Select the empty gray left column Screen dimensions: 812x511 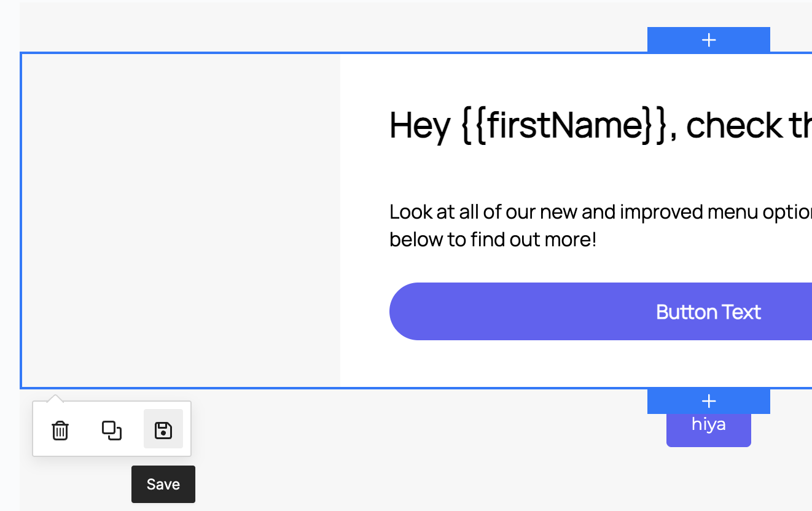181,220
